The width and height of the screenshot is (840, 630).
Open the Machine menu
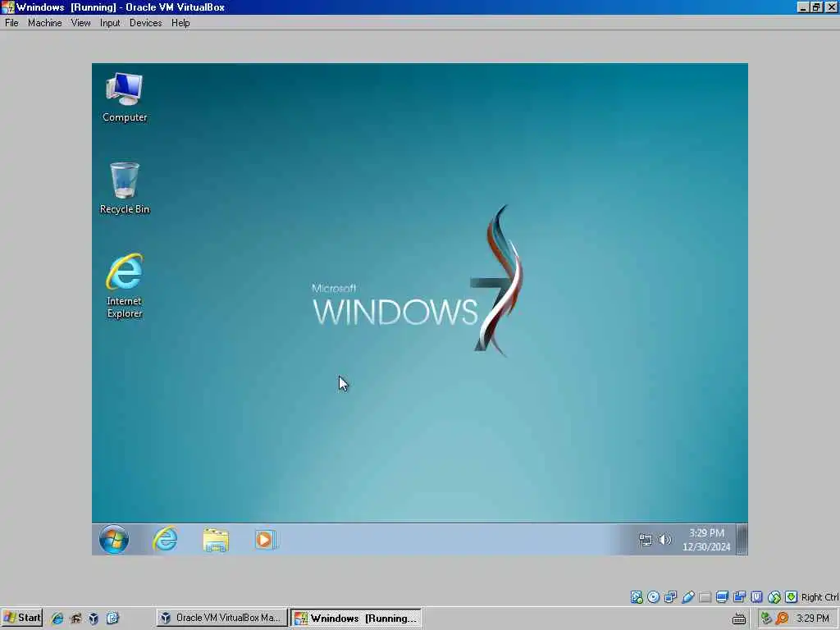point(44,23)
